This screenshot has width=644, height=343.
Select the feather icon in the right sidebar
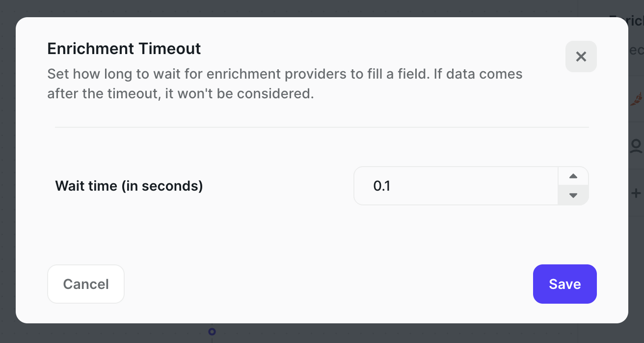tap(638, 99)
